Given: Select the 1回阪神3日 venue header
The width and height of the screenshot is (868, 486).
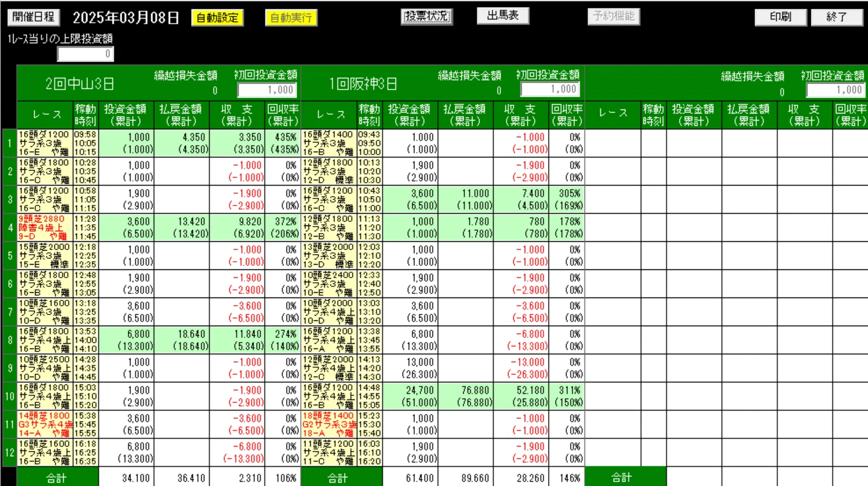Looking at the screenshot, I should coord(363,84).
